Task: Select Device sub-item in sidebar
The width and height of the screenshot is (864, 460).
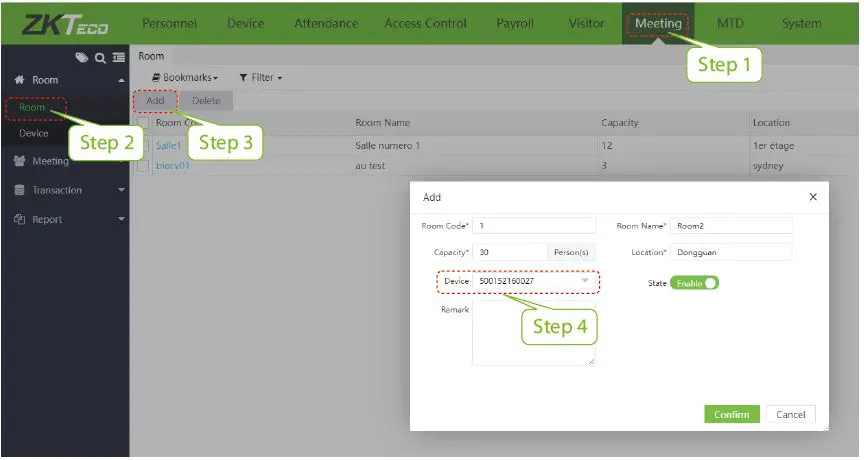Action: coord(34,133)
